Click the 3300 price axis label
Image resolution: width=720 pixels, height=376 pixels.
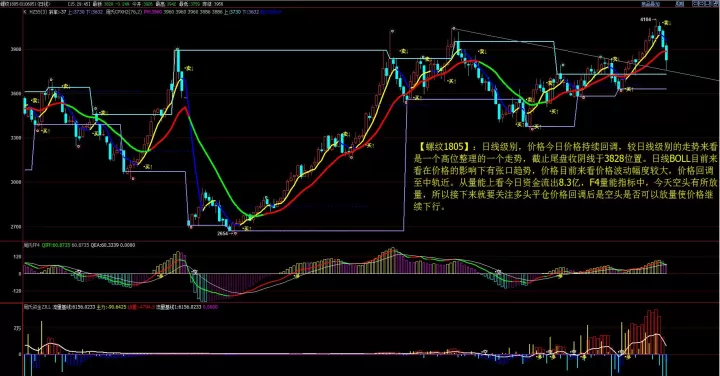tap(16, 137)
